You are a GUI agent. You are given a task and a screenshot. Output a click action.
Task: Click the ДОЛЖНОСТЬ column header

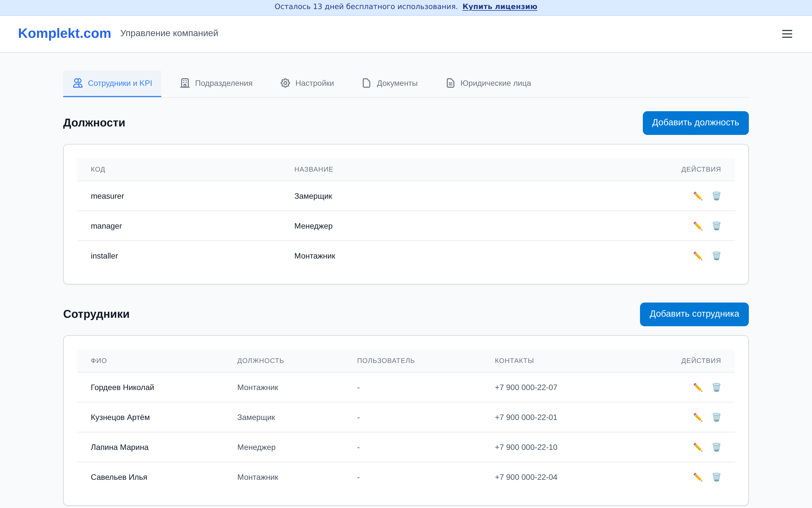click(261, 360)
